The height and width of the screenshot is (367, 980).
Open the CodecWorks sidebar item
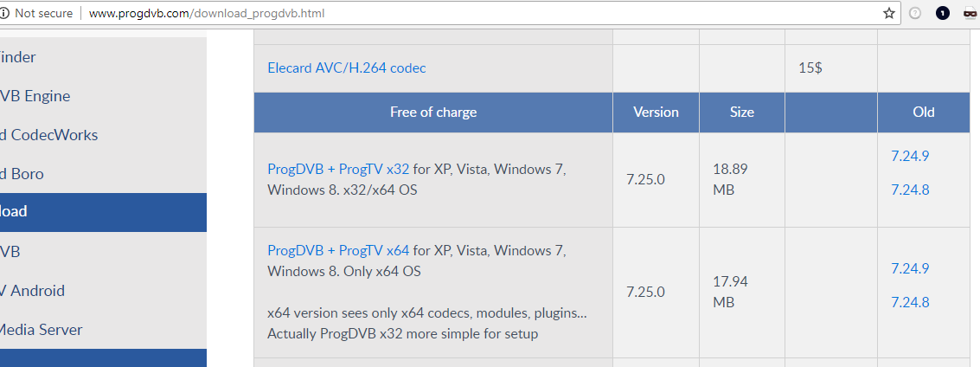(103, 135)
